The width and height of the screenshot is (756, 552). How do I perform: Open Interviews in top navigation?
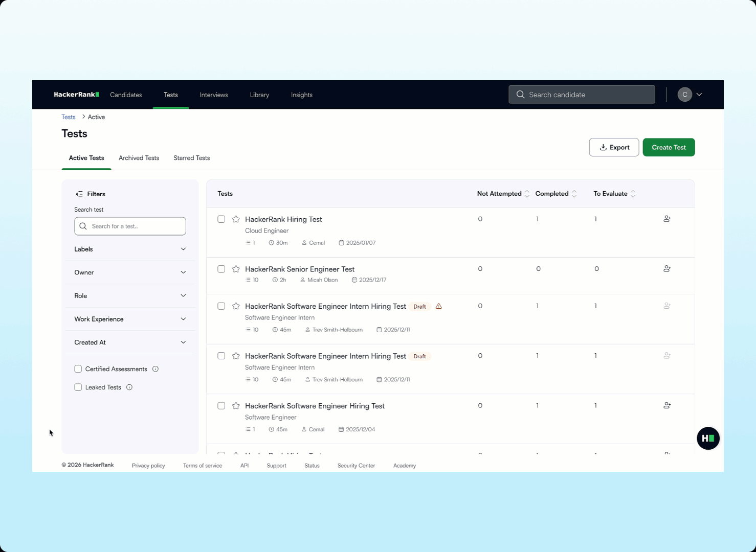tap(214, 95)
